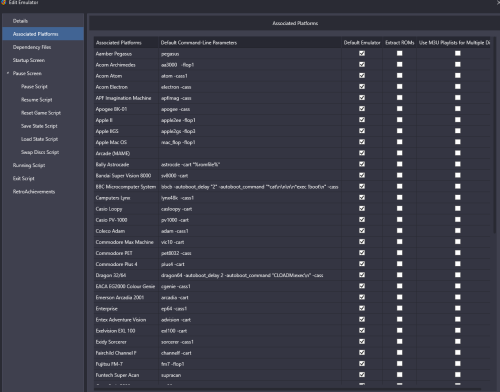Viewport: 500px width, 392px height.
Task: Open the Load State Script page
Action: point(40,139)
